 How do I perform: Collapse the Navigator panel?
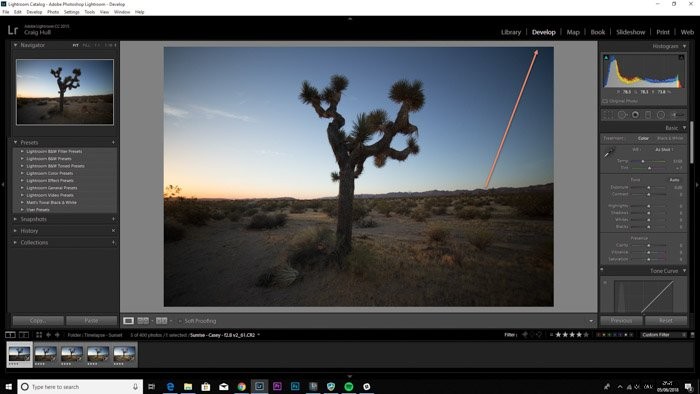pos(15,45)
